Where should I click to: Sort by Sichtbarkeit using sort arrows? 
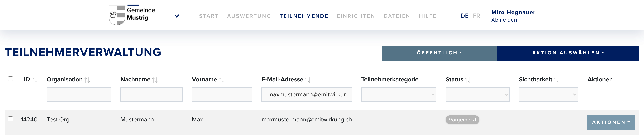pyautogui.click(x=557, y=80)
